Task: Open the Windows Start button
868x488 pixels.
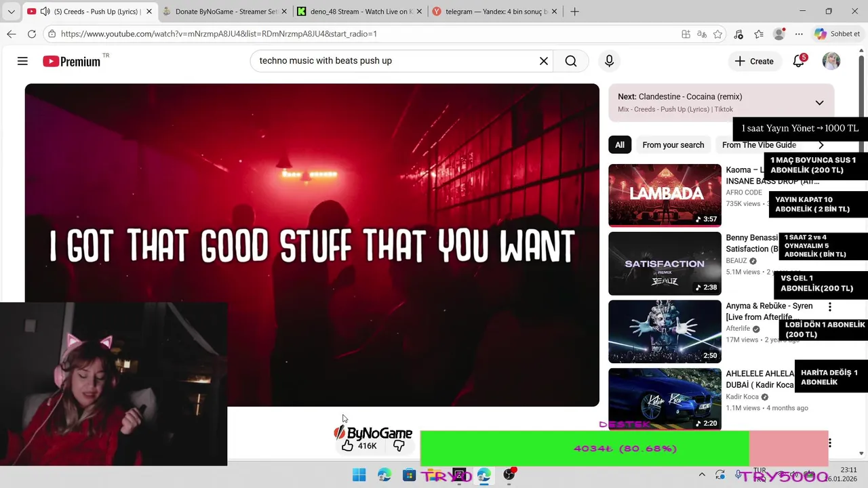Action: pyautogui.click(x=359, y=475)
